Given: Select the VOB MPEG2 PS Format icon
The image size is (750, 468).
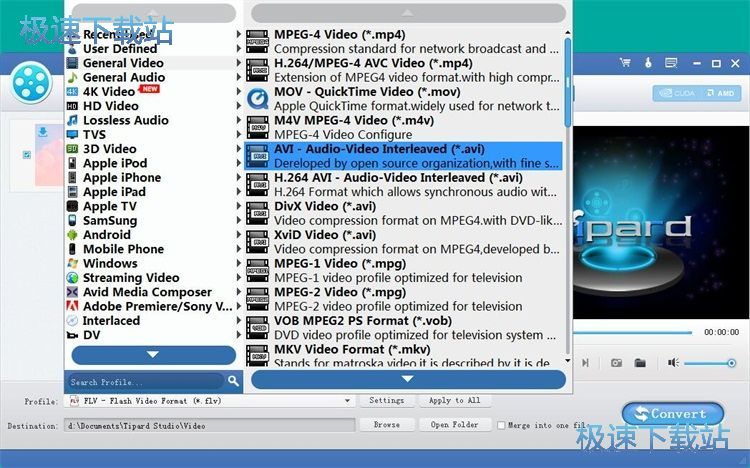Looking at the screenshot, I should point(257,328).
